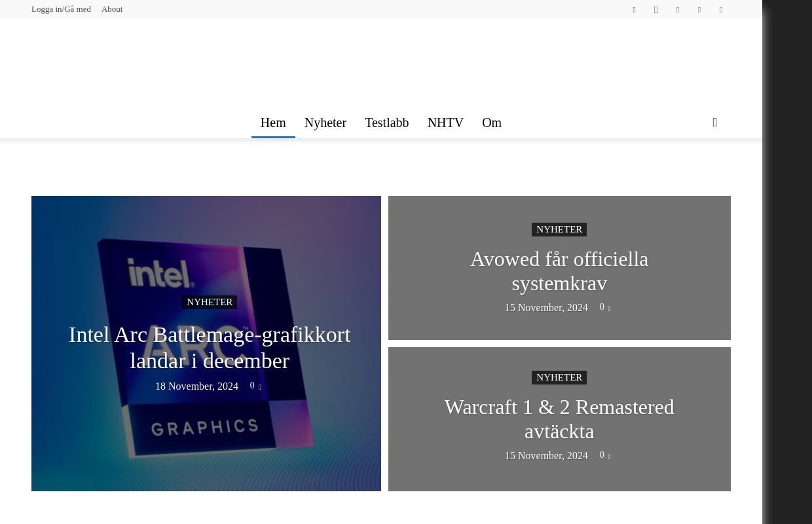Click the Logga in/Gå med link
Screen dimensions: 812x524
(x=61, y=9)
